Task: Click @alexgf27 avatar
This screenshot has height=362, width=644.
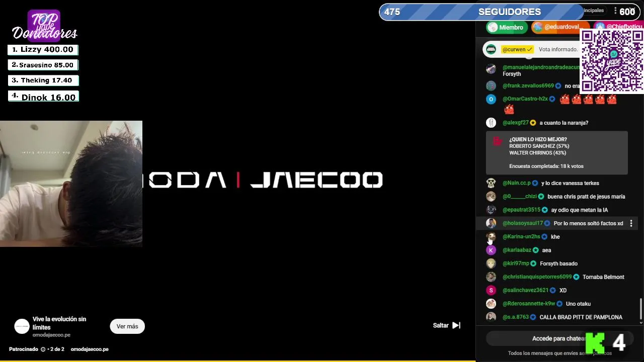Action: click(x=491, y=123)
